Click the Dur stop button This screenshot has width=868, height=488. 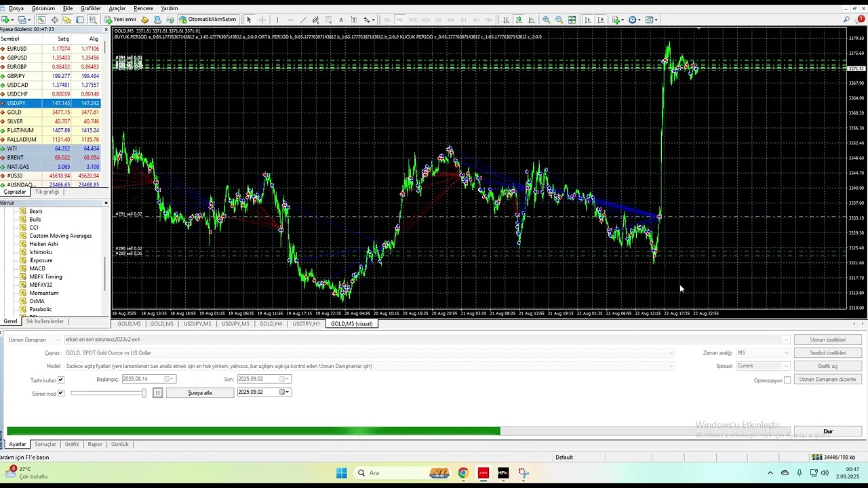(x=827, y=432)
